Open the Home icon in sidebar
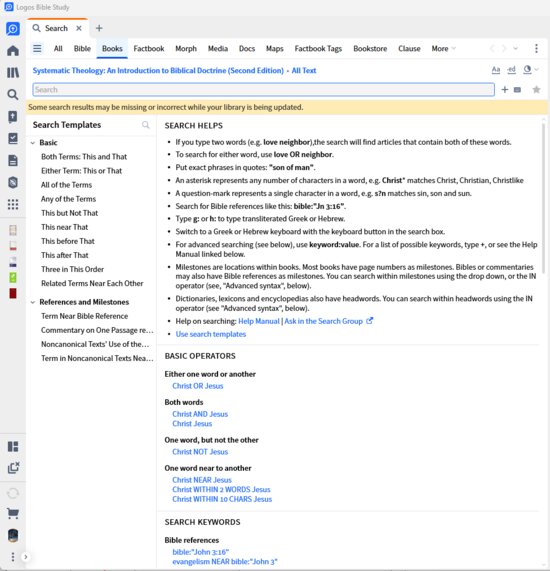The image size is (550, 571). (x=13, y=51)
